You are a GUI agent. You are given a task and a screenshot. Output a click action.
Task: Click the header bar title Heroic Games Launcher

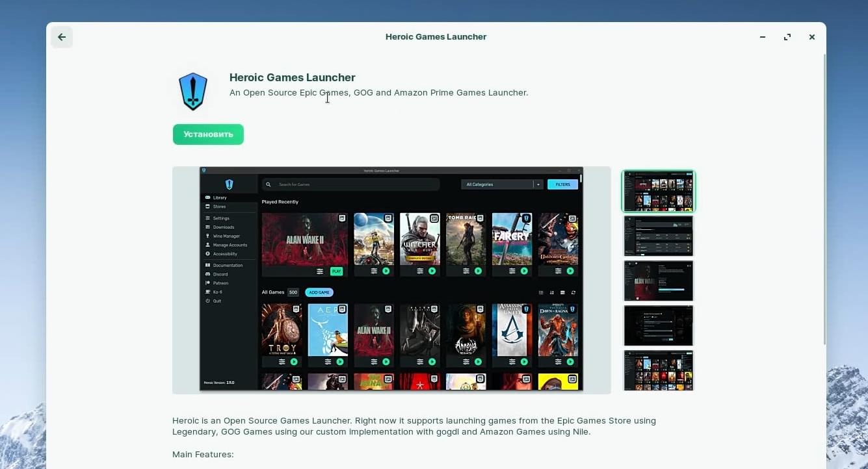[x=436, y=37]
